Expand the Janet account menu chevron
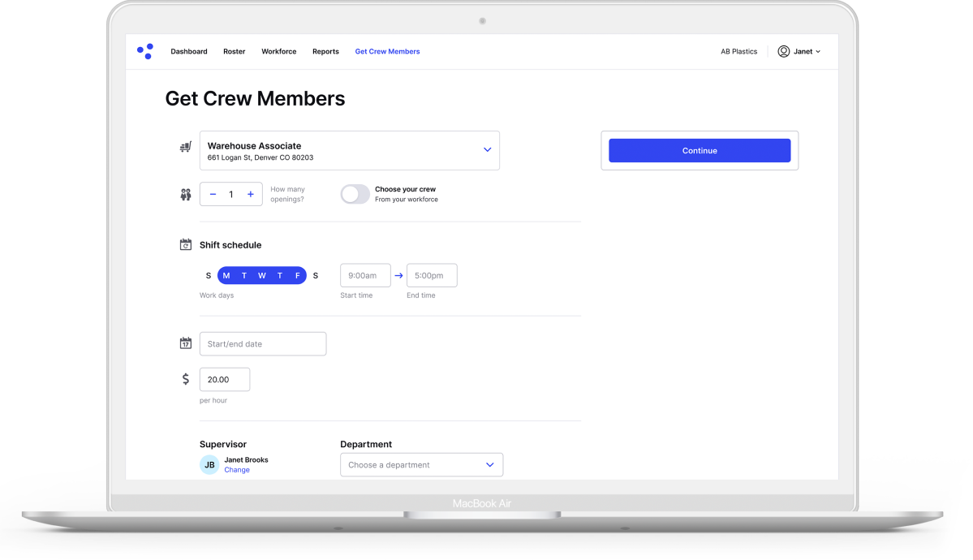Screen dimensions: 973x560 (x=818, y=51)
